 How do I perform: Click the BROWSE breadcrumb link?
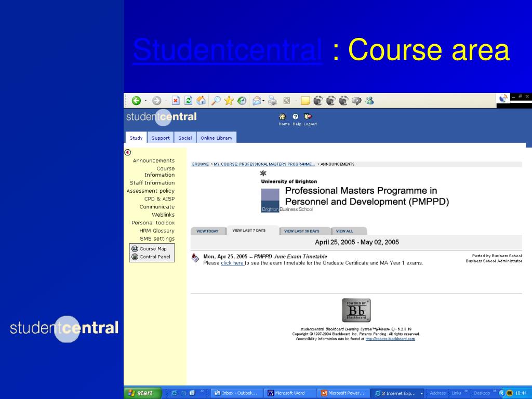201,164
